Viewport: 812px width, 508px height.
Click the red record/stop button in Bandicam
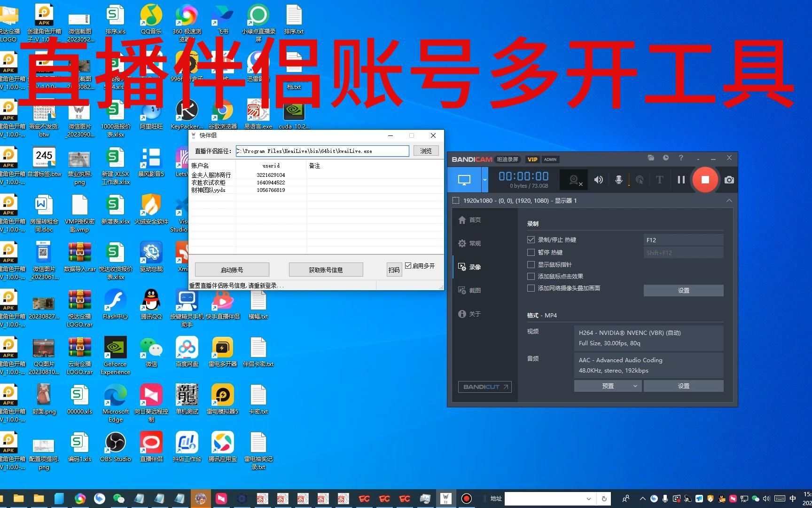tap(705, 180)
